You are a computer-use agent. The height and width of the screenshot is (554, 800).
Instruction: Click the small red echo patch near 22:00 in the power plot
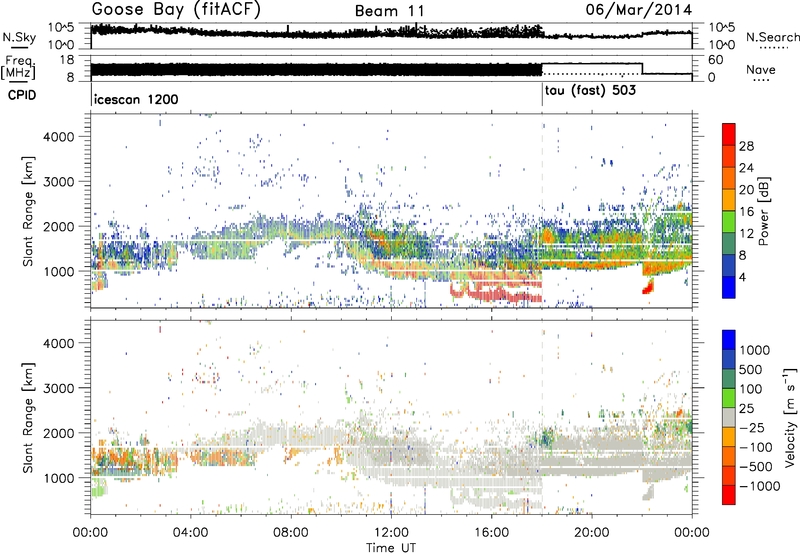click(647, 287)
